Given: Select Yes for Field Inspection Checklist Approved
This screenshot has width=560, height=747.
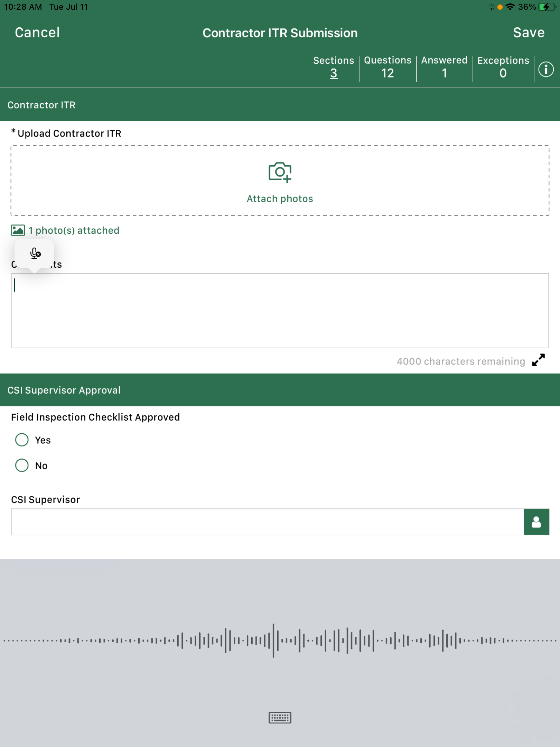Looking at the screenshot, I should click(x=22, y=440).
